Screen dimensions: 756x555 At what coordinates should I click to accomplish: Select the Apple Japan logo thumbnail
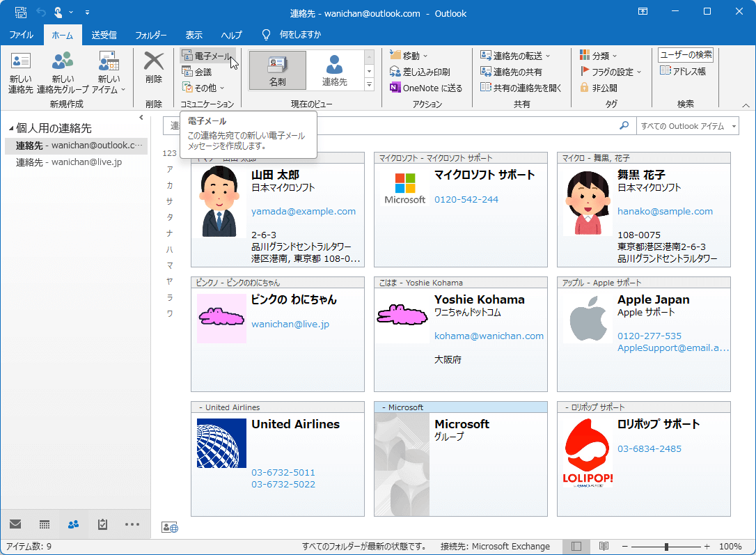pyautogui.click(x=588, y=318)
